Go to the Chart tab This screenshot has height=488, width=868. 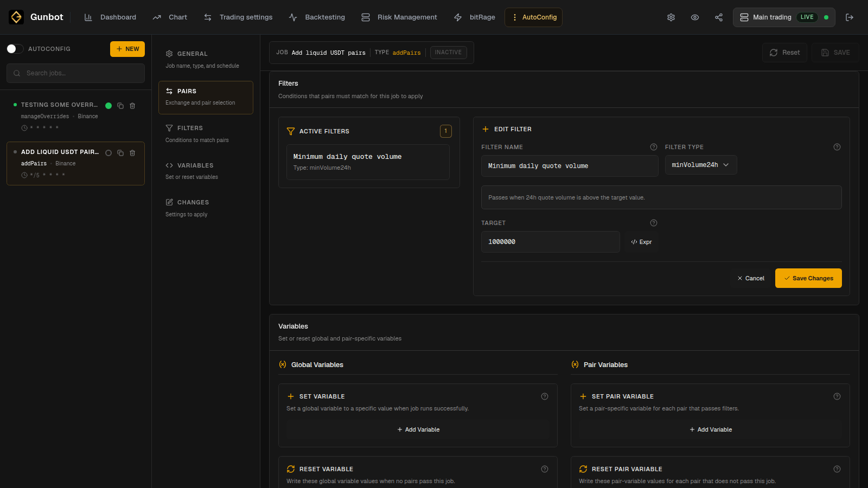point(170,17)
